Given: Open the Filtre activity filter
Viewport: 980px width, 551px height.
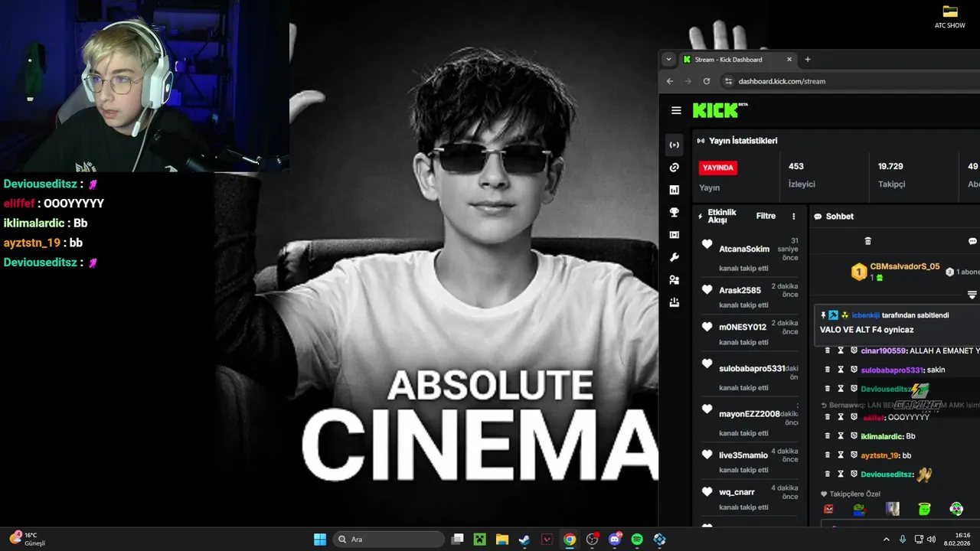Looking at the screenshot, I should (766, 216).
